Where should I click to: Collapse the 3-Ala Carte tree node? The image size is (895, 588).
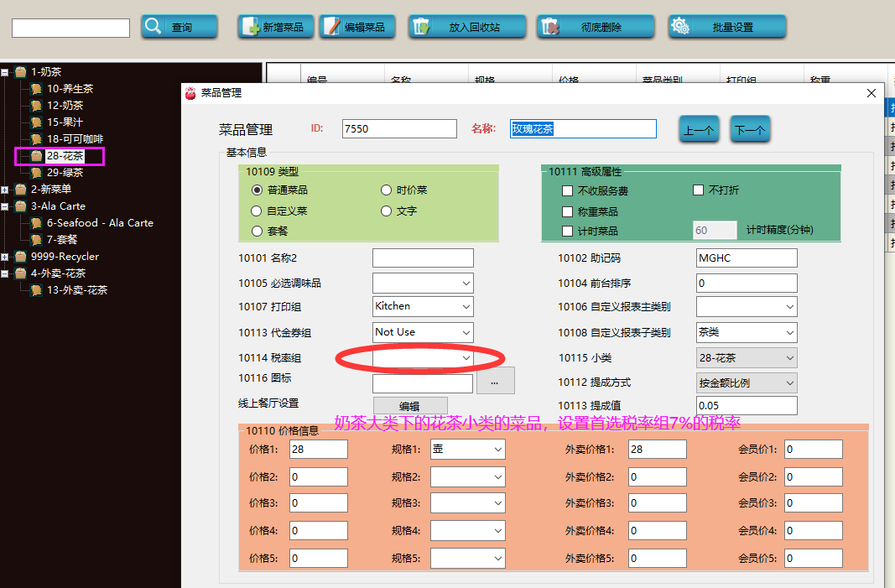click(4, 206)
